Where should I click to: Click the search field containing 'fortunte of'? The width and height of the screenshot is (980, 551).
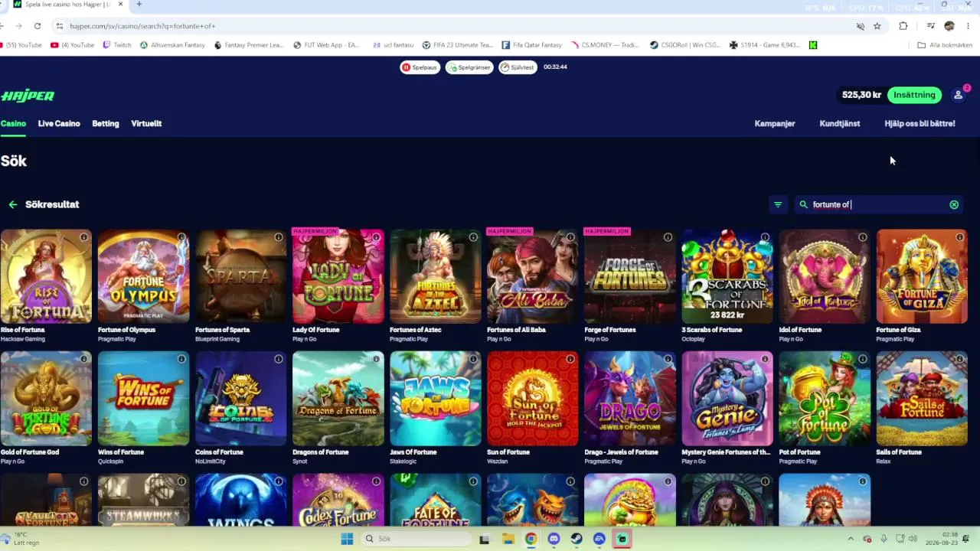point(878,204)
